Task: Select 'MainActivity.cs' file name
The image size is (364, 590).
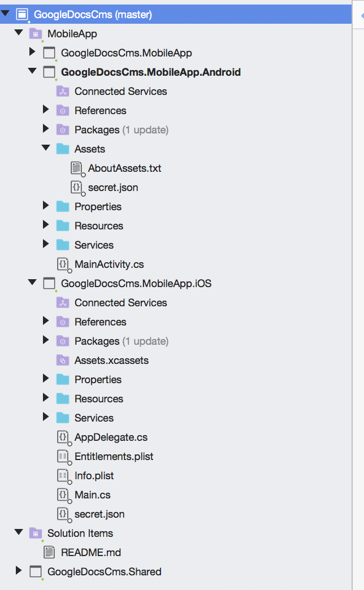Action: [109, 264]
